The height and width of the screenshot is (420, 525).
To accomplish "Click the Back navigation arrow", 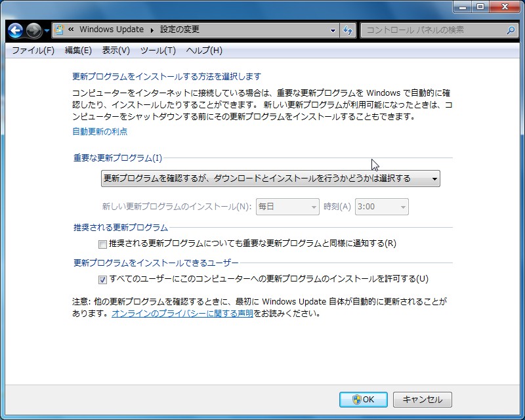I will 15,30.
